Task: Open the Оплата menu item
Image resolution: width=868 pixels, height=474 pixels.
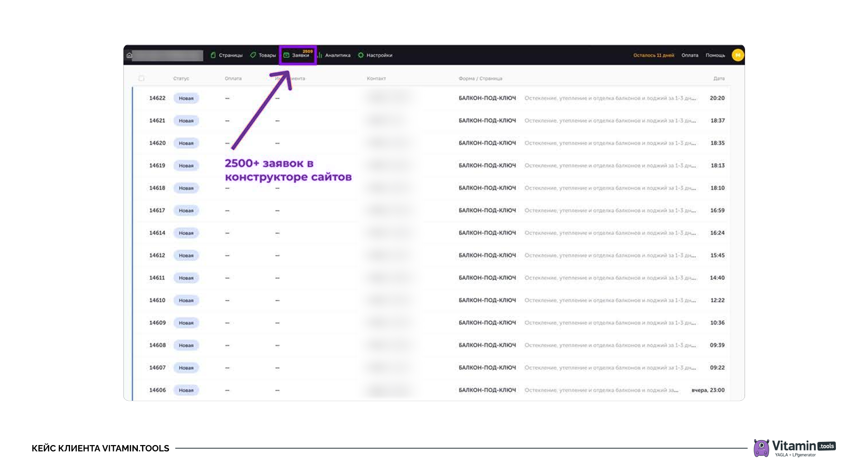Action: 689,55
